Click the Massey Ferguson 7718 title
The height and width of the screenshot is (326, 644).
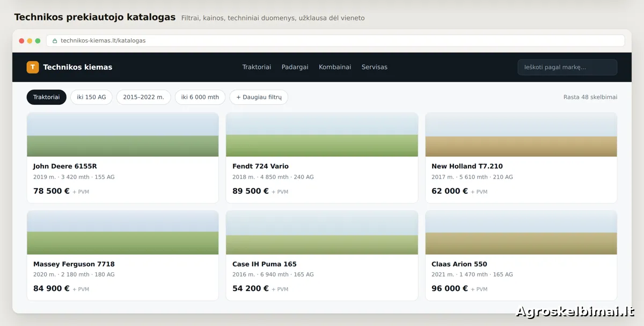click(74, 264)
